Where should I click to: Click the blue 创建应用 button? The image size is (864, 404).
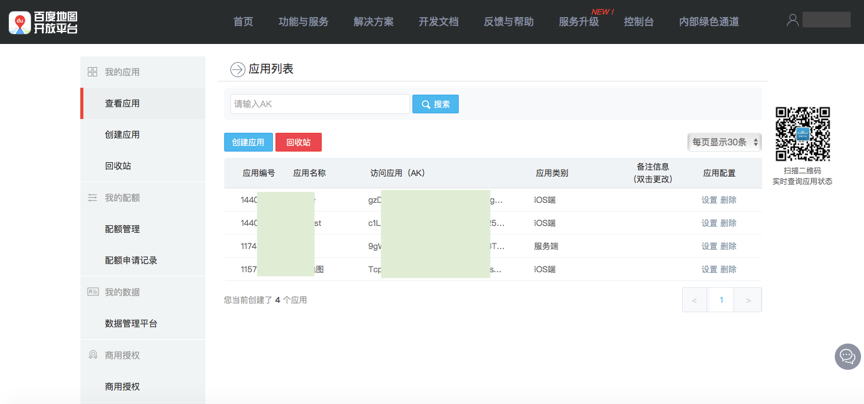tap(248, 142)
